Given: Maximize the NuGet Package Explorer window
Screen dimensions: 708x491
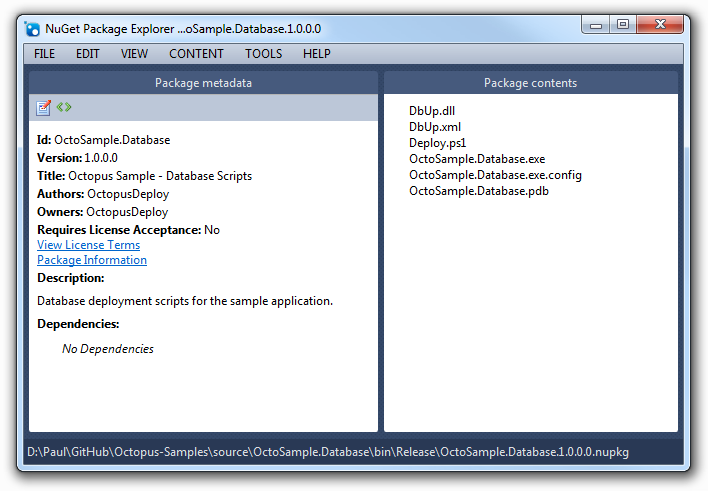Looking at the screenshot, I should coord(623,24).
